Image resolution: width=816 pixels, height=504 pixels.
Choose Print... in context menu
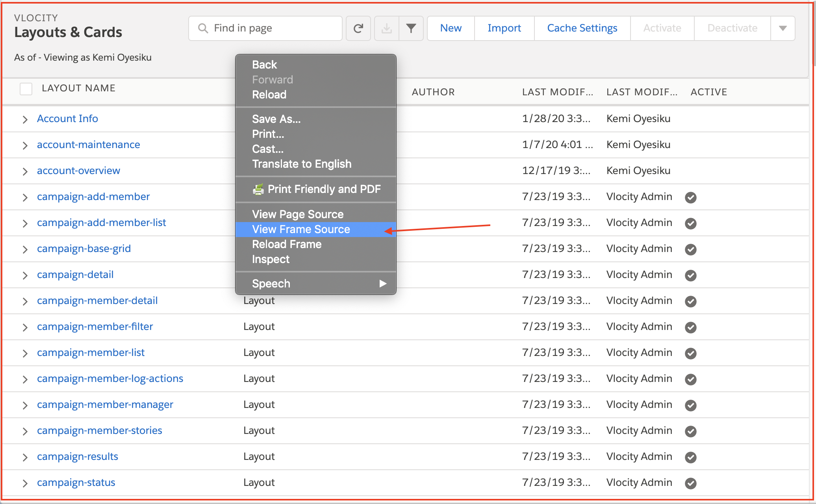[x=316, y=134]
